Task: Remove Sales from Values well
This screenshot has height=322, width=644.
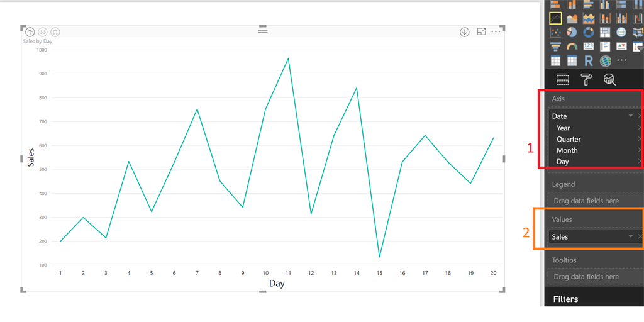Action: pos(640,236)
